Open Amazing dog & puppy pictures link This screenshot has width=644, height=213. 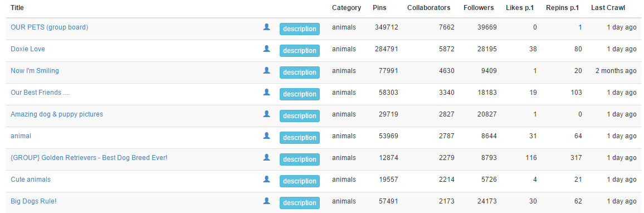(57, 114)
